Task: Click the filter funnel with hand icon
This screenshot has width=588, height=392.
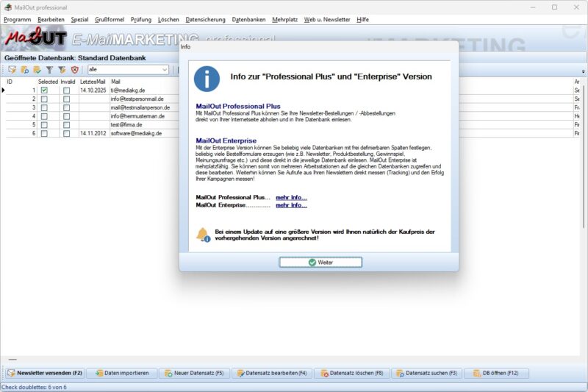Action: click(x=62, y=70)
